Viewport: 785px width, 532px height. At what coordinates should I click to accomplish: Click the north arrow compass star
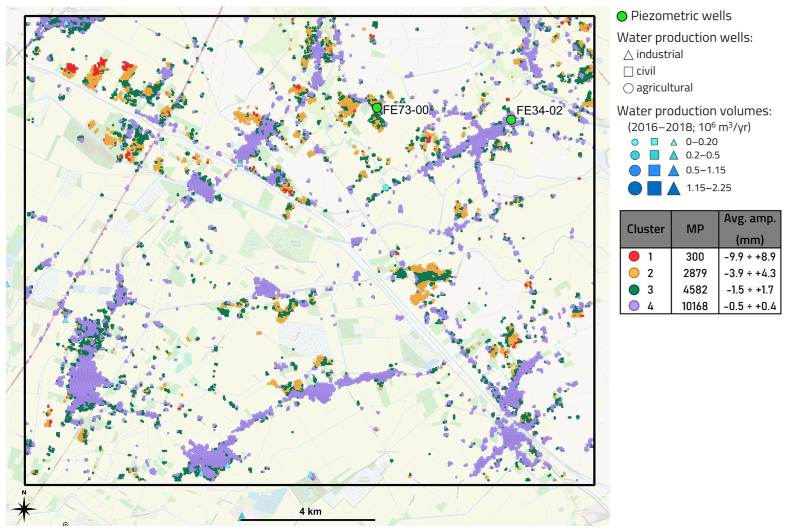24,509
